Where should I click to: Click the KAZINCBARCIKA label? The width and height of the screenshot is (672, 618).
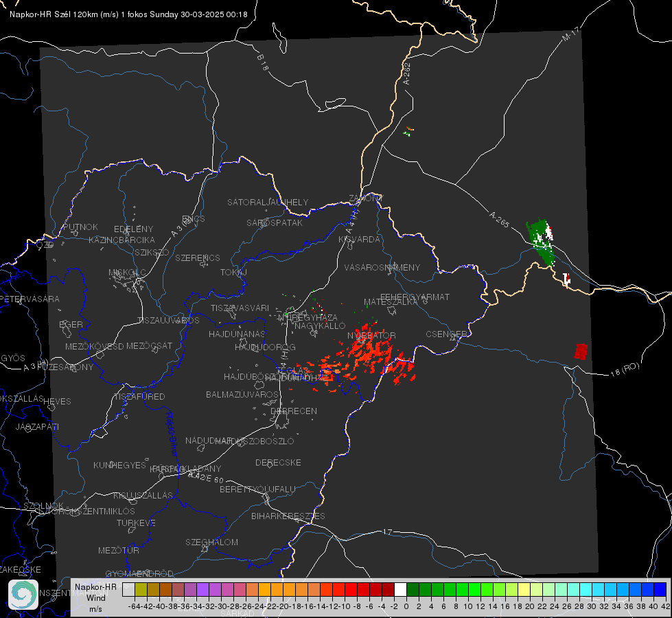(121, 240)
